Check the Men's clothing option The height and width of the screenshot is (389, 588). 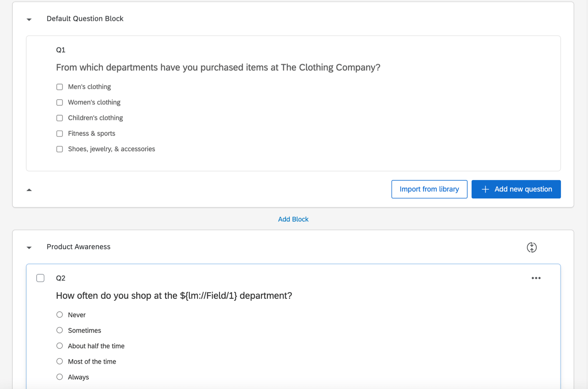[x=59, y=87]
